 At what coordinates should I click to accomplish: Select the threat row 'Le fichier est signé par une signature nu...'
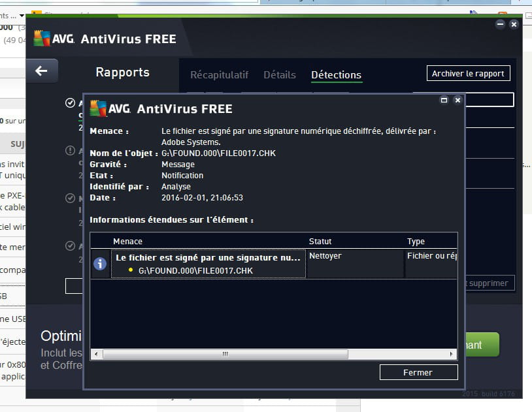tap(208, 264)
